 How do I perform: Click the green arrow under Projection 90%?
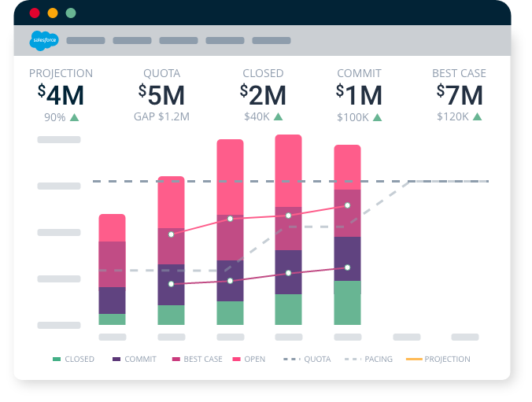[x=75, y=117]
